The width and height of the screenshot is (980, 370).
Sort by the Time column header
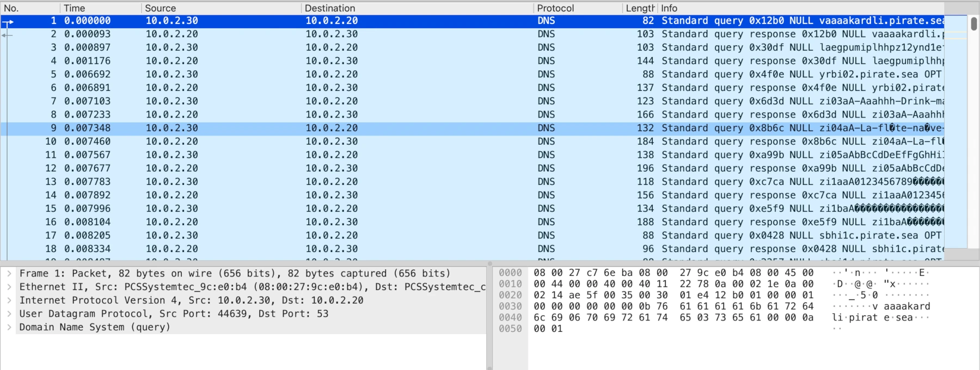(x=101, y=8)
